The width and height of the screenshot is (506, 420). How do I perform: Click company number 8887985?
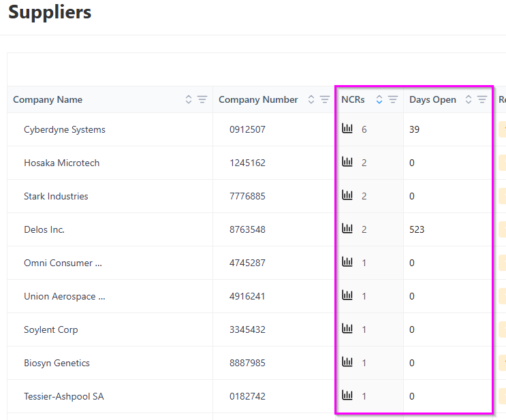pos(247,364)
